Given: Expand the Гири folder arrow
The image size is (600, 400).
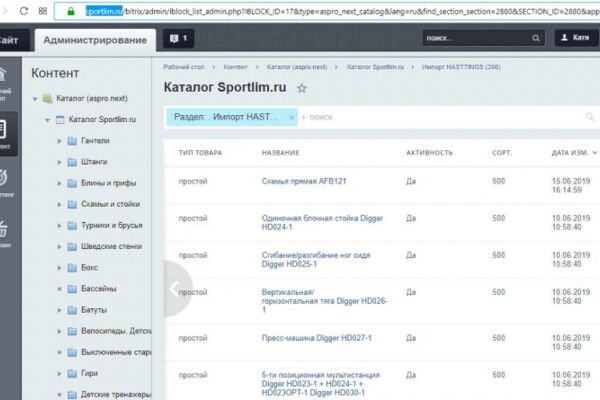Looking at the screenshot, I should [x=59, y=373].
